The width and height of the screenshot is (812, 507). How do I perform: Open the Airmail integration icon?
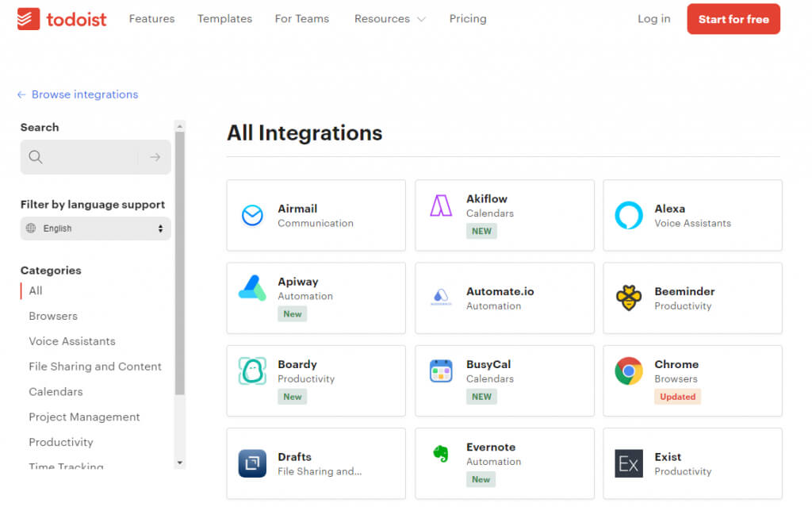point(253,216)
